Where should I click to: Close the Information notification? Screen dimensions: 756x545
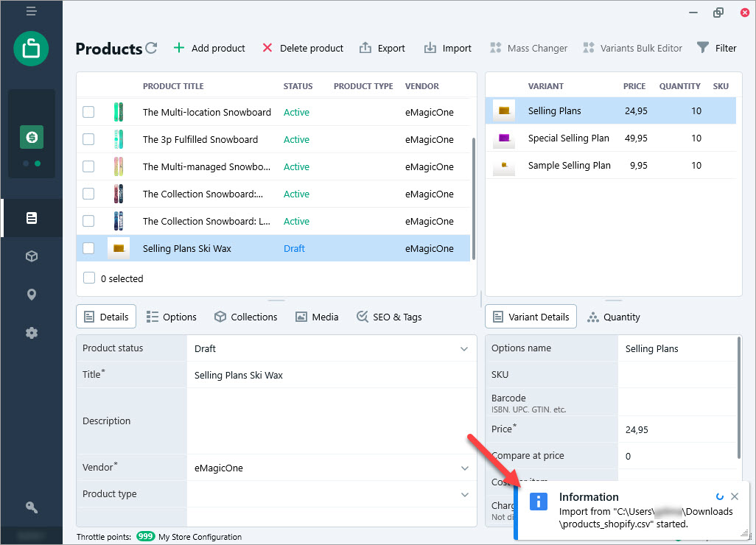(735, 496)
